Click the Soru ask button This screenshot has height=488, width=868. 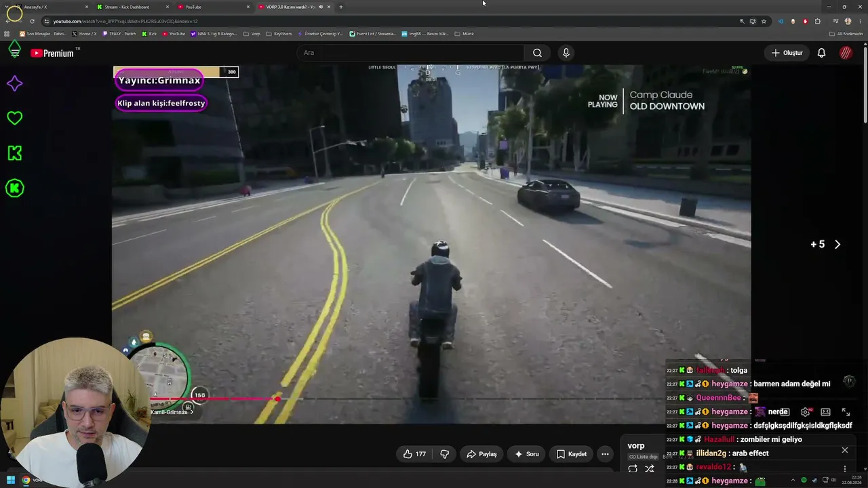click(x=527, y=454)
